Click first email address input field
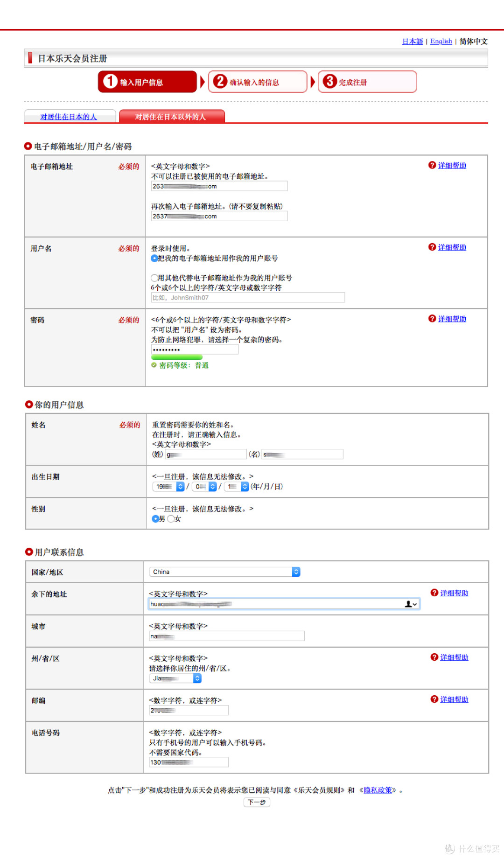504x859 pixels. [x=219, y=186]
